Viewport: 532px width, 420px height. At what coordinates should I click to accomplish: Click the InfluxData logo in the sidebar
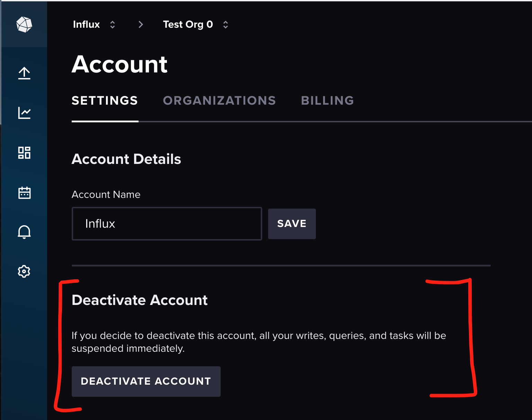pyautogui.click(x=24, y=24)
